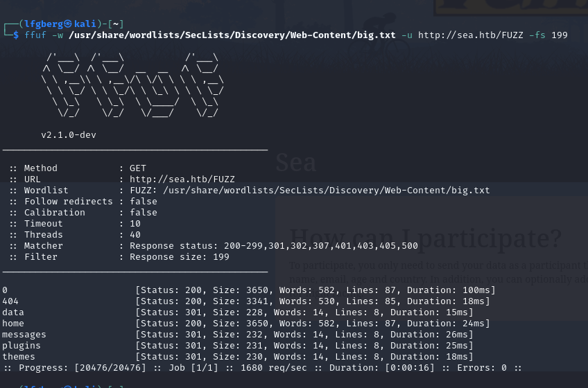Click the ffuf ASCII art logo
The image size is (588, 388).
(132, 85)
